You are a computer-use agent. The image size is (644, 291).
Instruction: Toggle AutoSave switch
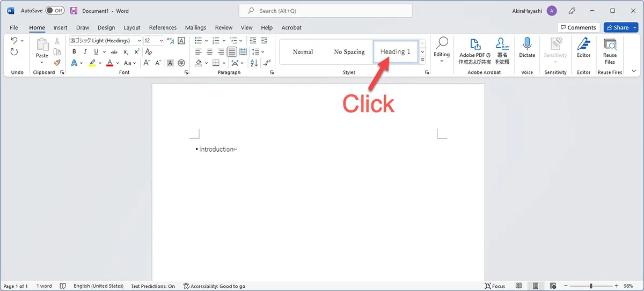pyautogui.click(x=55, y=11)
